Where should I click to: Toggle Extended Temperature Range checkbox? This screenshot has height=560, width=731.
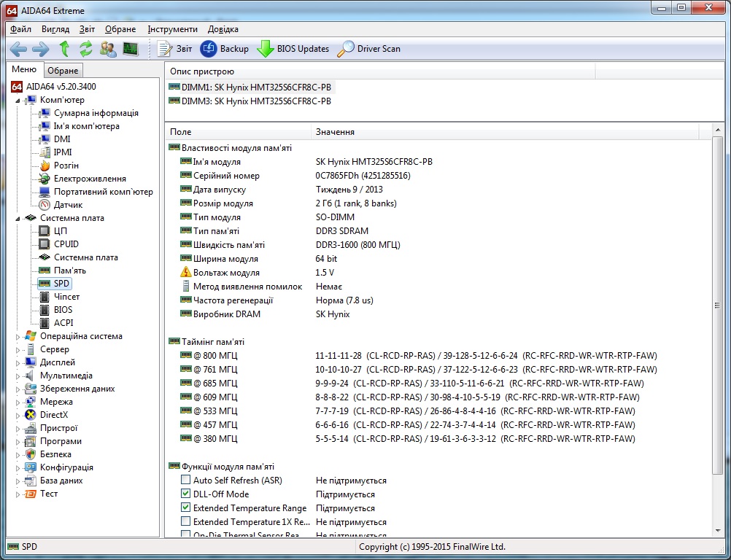[185, 507]
